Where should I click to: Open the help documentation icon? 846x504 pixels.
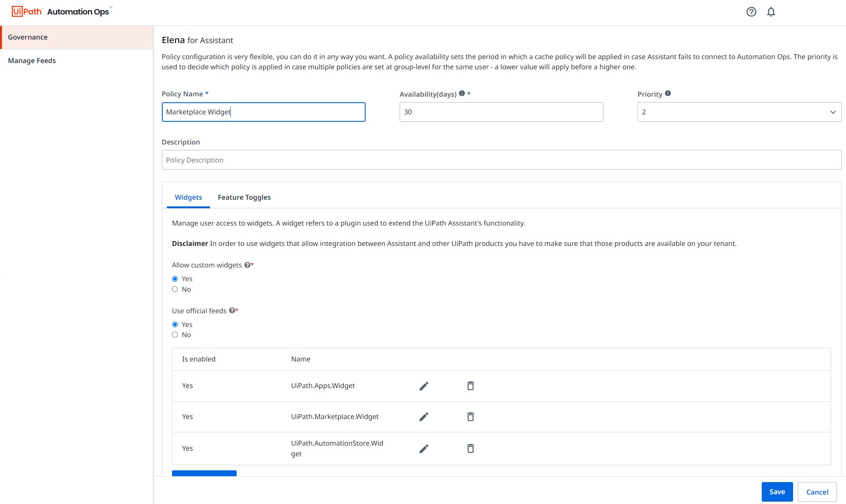point(752,11)
